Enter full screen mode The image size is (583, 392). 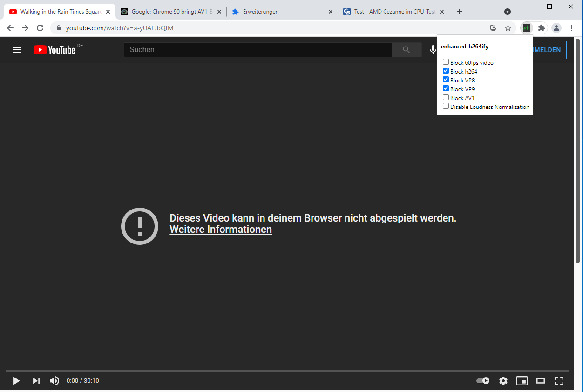559,381
